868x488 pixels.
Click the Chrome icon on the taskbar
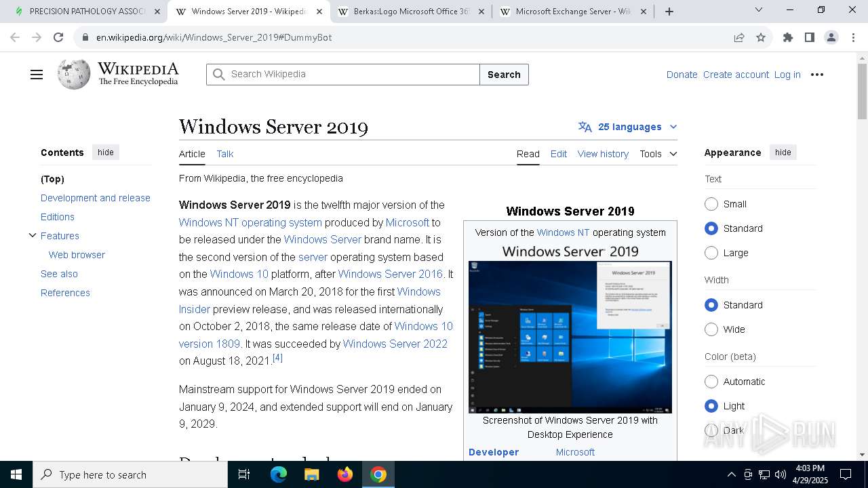(378, 474)
